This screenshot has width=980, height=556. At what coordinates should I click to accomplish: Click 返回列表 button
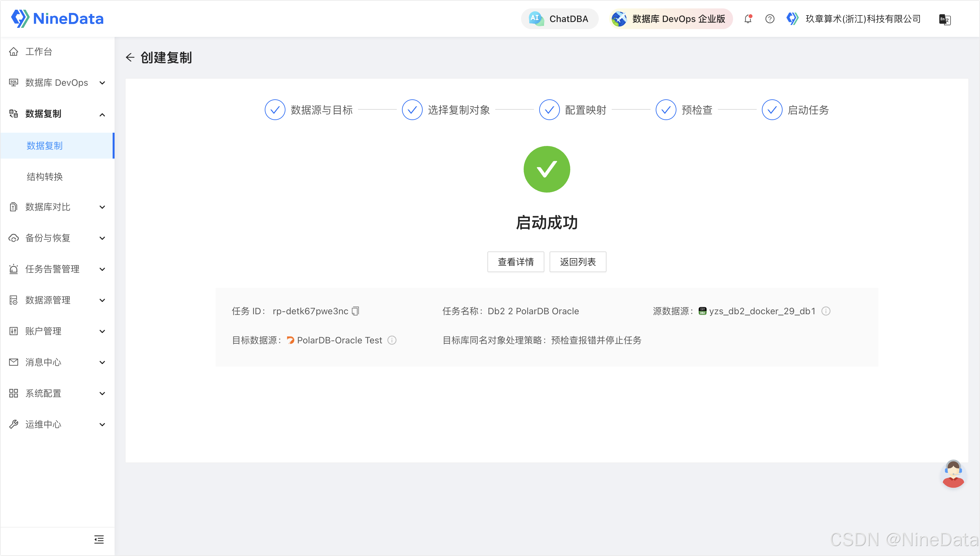[x=577, y=262]
